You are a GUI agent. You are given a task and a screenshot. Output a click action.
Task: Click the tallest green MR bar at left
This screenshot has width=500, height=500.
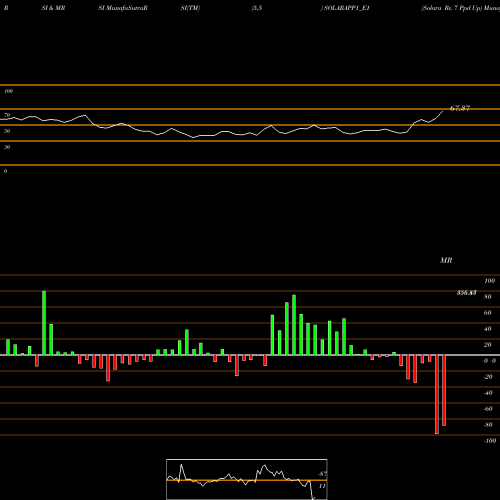click(x=44, y=323)
